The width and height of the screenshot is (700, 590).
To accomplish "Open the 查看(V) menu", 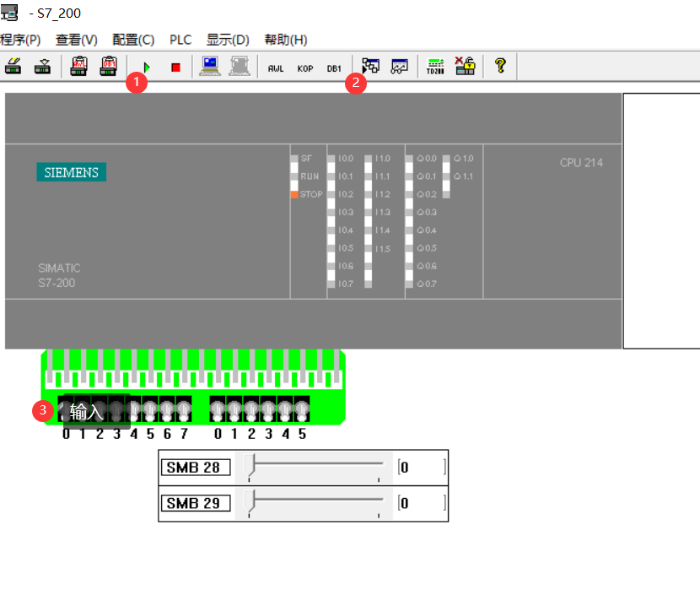I will (77, 40).
